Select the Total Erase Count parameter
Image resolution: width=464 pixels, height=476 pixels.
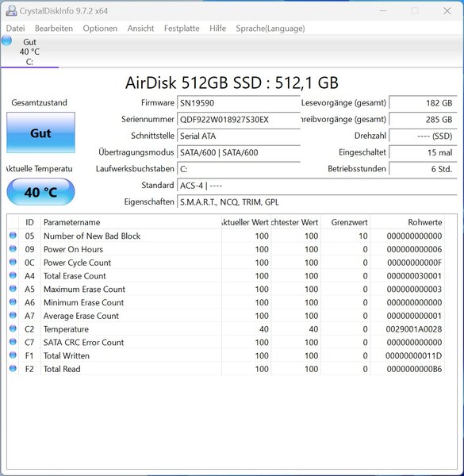pos(75,276)
